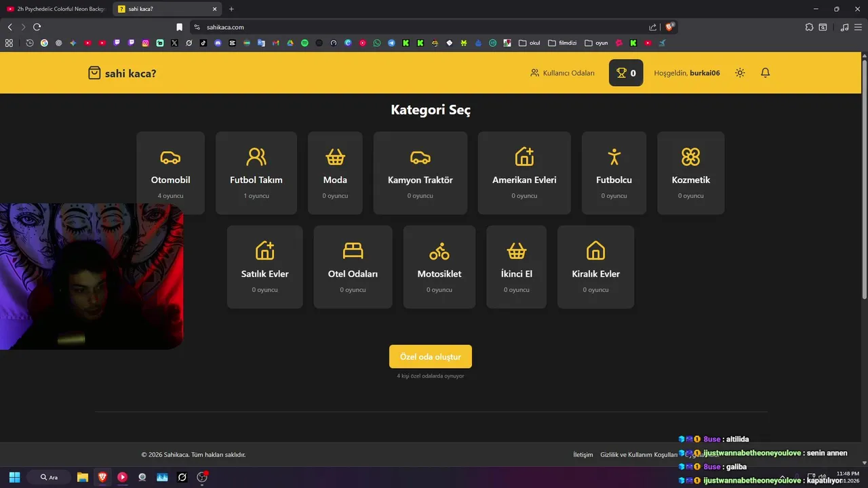The width and height of the screenshot is (868, 488).
Task: Open the Telegram bookmark
Action: coord(391,43)
